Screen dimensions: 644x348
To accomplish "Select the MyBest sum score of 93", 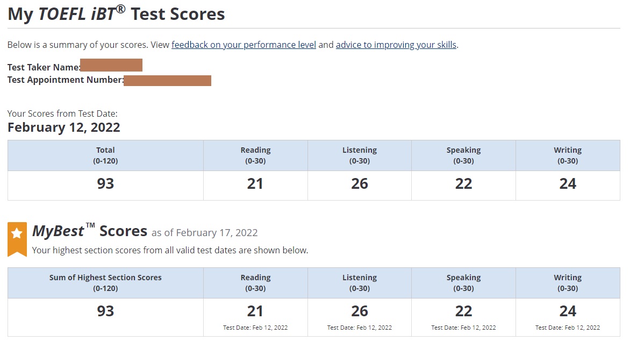I will click(105, 311).
